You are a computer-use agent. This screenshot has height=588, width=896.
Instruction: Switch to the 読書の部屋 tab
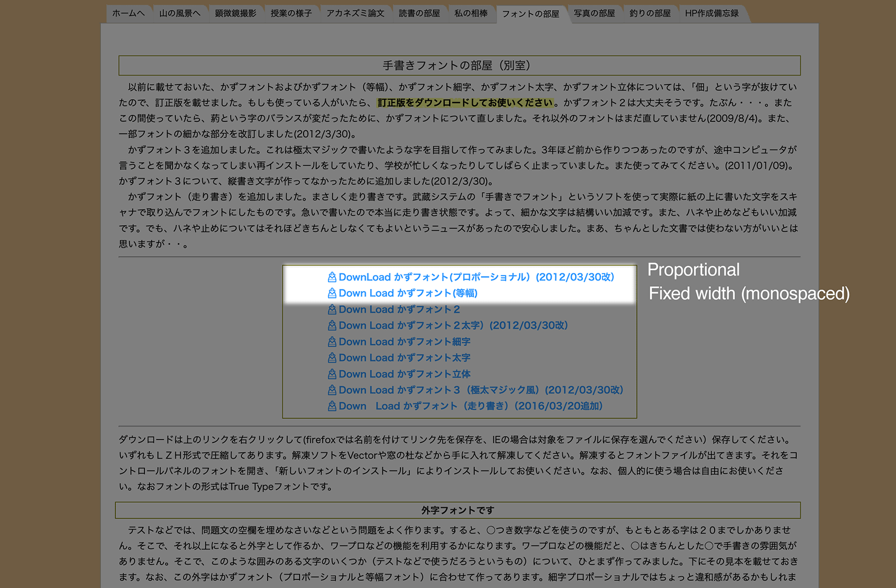[419, 13]
